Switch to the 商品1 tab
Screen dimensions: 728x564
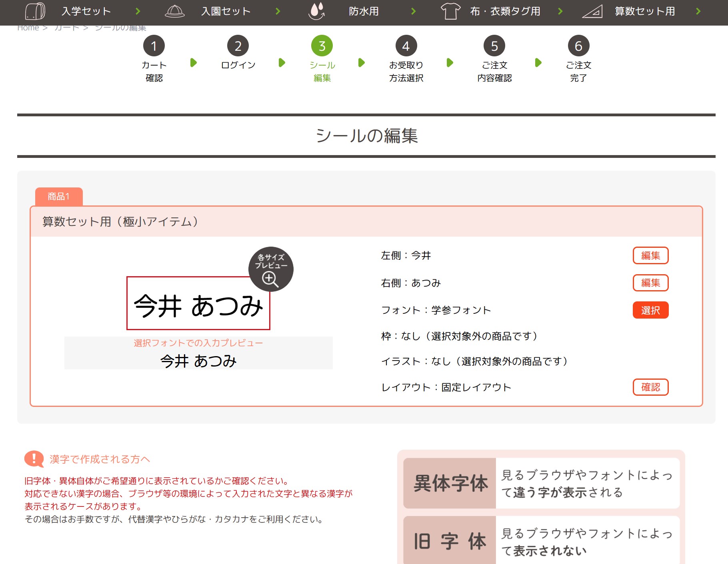click(x=59, y=196)
